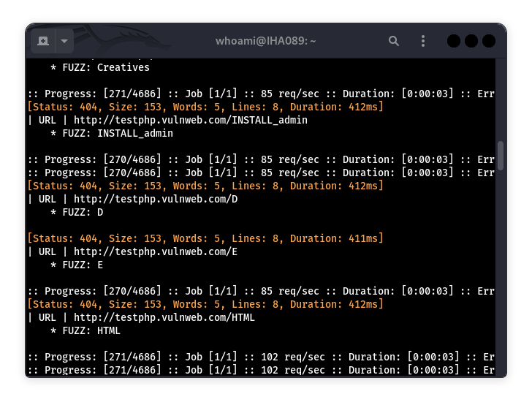Close the terminal window
This screenshot has width=532, height=405.
coord(489,41)
